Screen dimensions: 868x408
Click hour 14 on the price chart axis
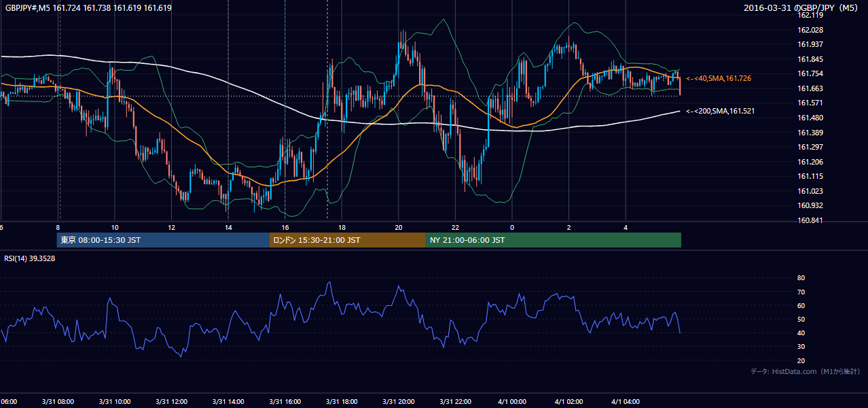tap(228, 227)
